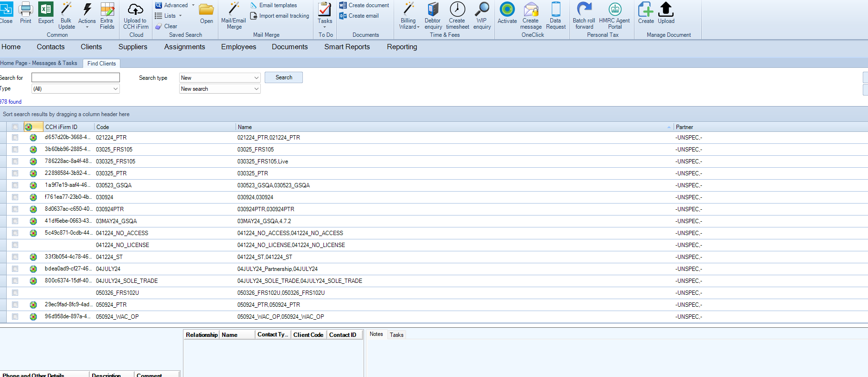Image resolution: width=868 pixels, height=377 pixels.
Task: Check the row 030924PTR checkbox
Action: [15, 209]
